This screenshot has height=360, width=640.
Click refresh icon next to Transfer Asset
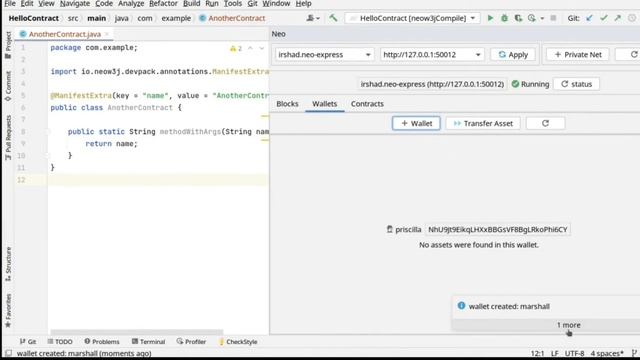coord(545,123)
